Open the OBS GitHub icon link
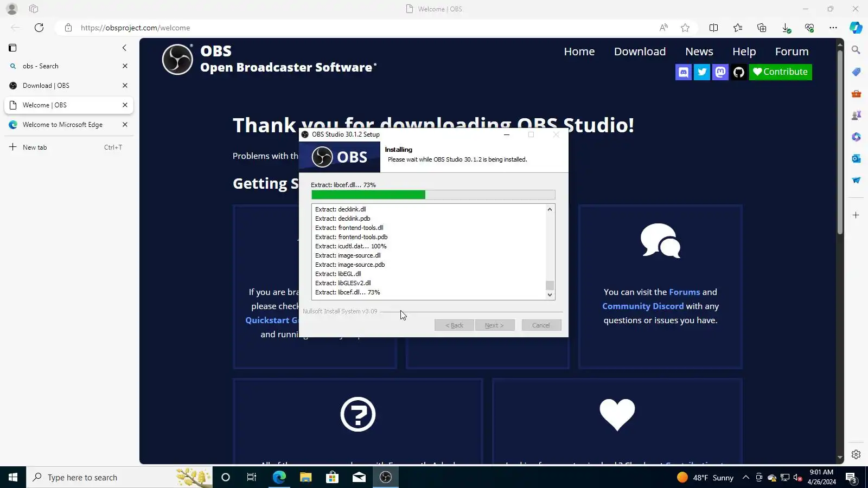 (739, 72)
